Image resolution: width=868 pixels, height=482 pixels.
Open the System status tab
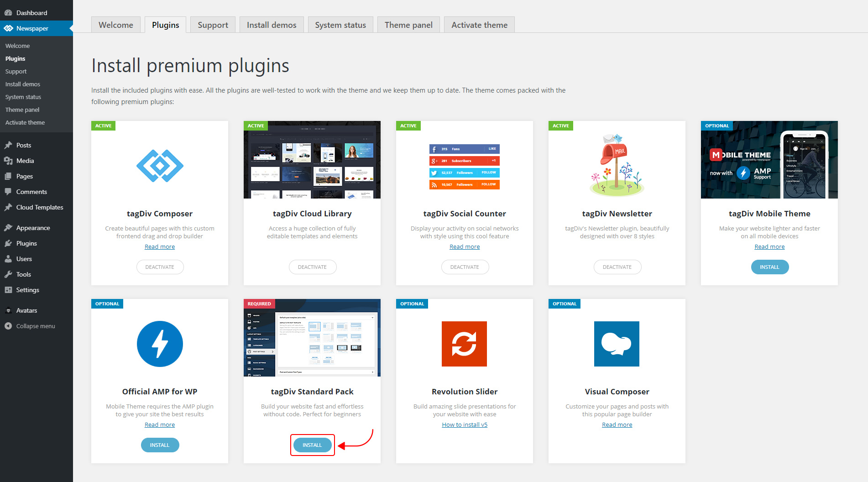(340, 25)
